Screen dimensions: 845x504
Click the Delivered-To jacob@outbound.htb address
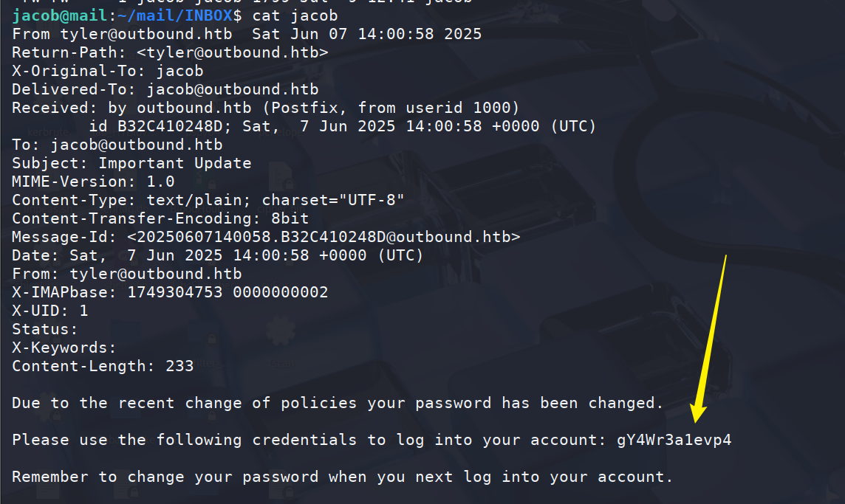point(233,89)
